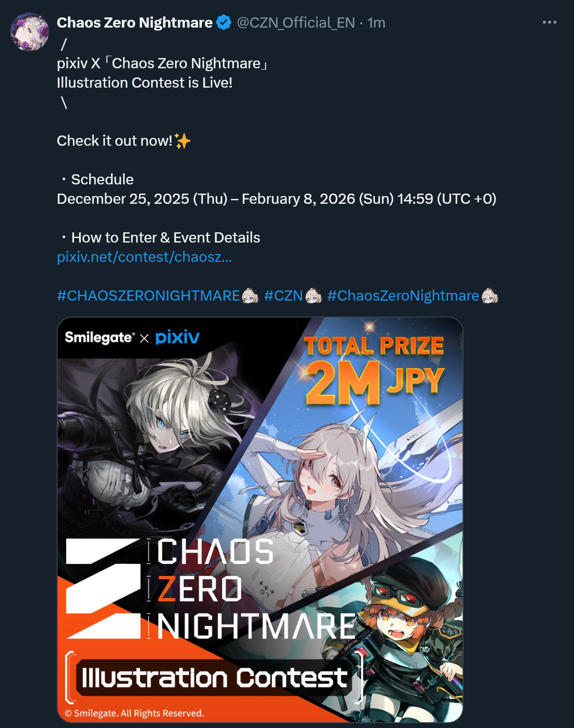Click the CHAOS ZERO NIGHTMARE logo in image
Viewport: 574px width, 728px height.
click(x=211, y=589)
